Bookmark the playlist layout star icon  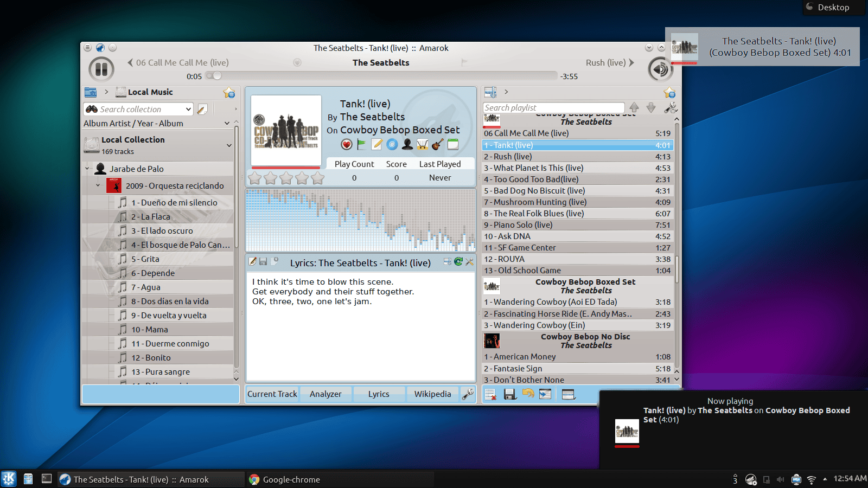(669, 93)
